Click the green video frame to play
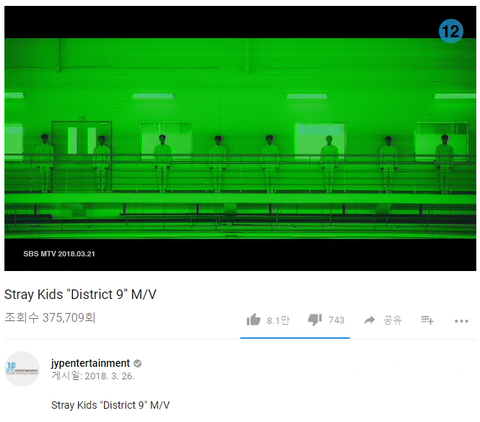The width and height of the screenshot is (480, 422). click(x=240, y=138)
